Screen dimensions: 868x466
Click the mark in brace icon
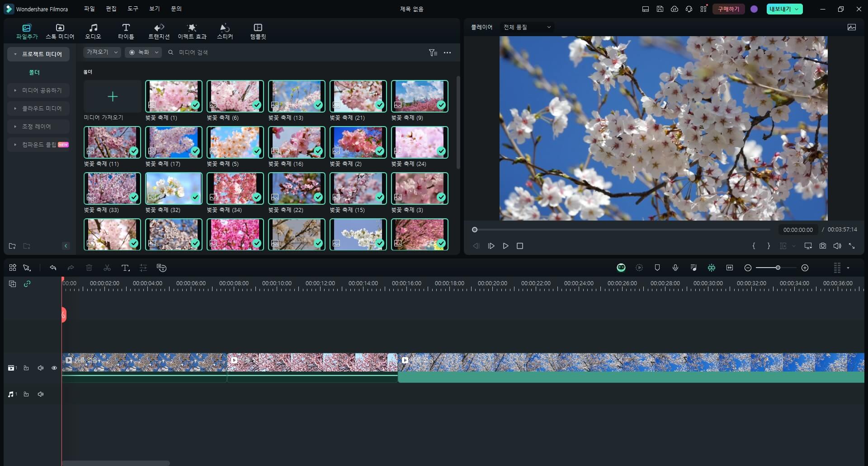tap(754, 246)
